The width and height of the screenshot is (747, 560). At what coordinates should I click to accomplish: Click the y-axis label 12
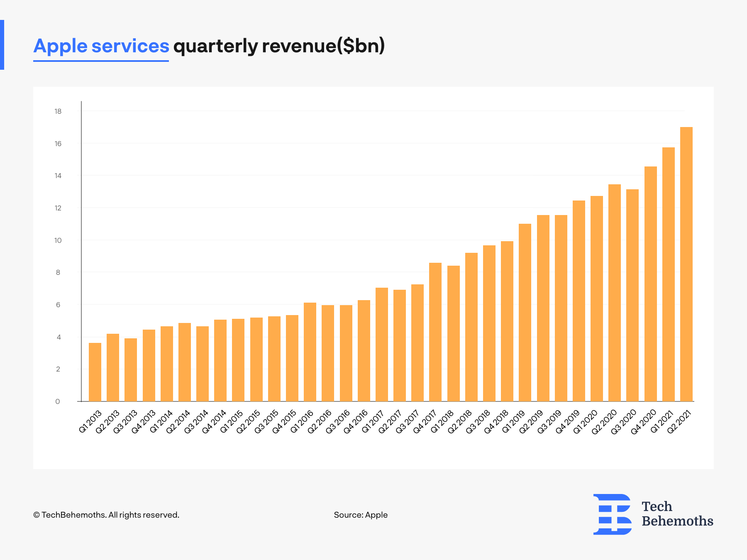coord(58,208)
